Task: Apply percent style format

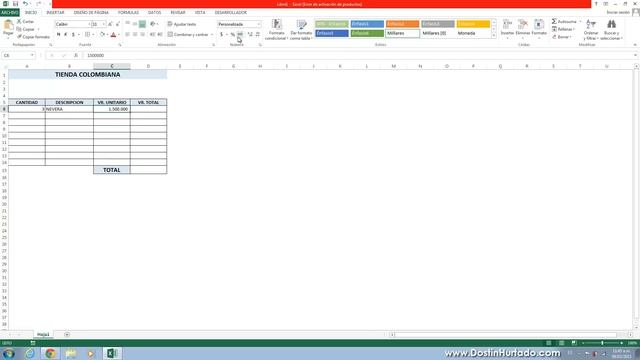Action: tap(233, 35)
